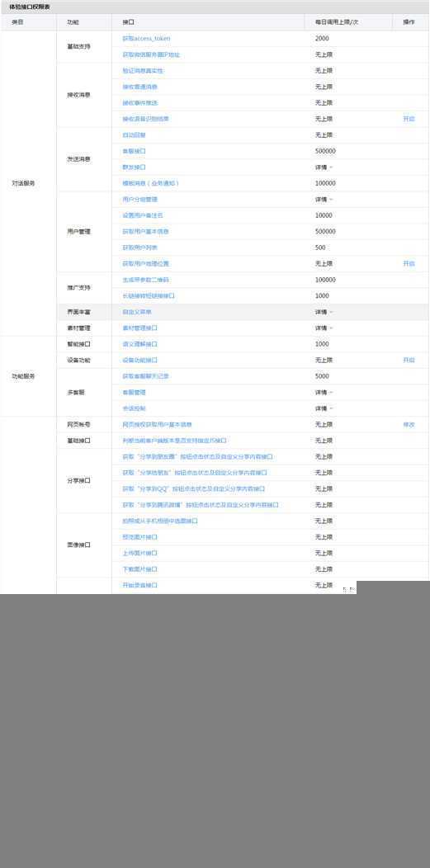
Task: Open the 下载图片接口 link
Action: pos(140,569)
